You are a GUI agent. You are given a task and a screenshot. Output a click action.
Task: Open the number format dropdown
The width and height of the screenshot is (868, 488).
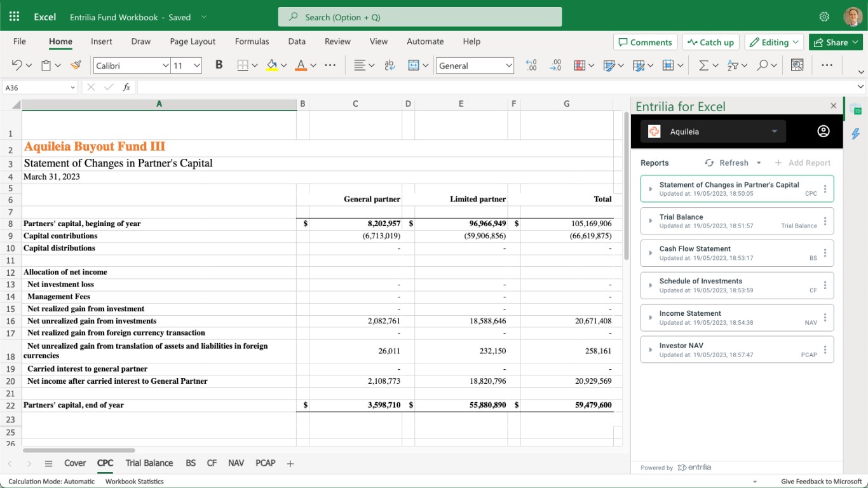click(x=508, y=65)
